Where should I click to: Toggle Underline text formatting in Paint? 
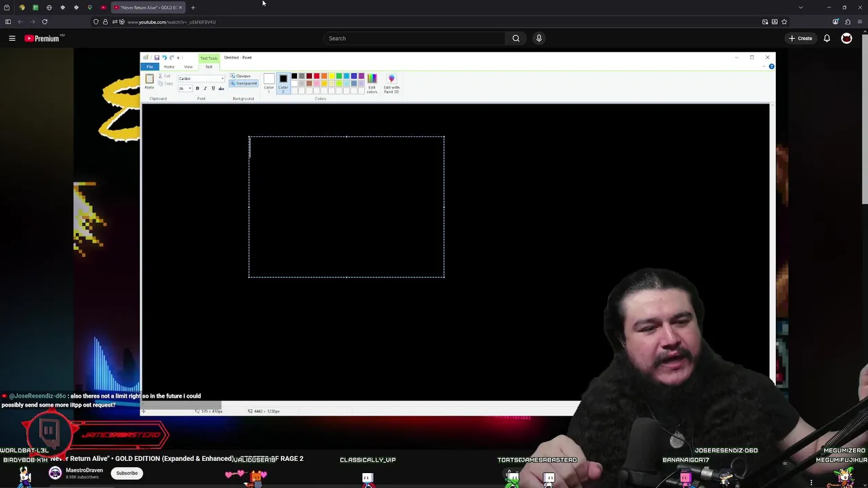click(213, 89)
